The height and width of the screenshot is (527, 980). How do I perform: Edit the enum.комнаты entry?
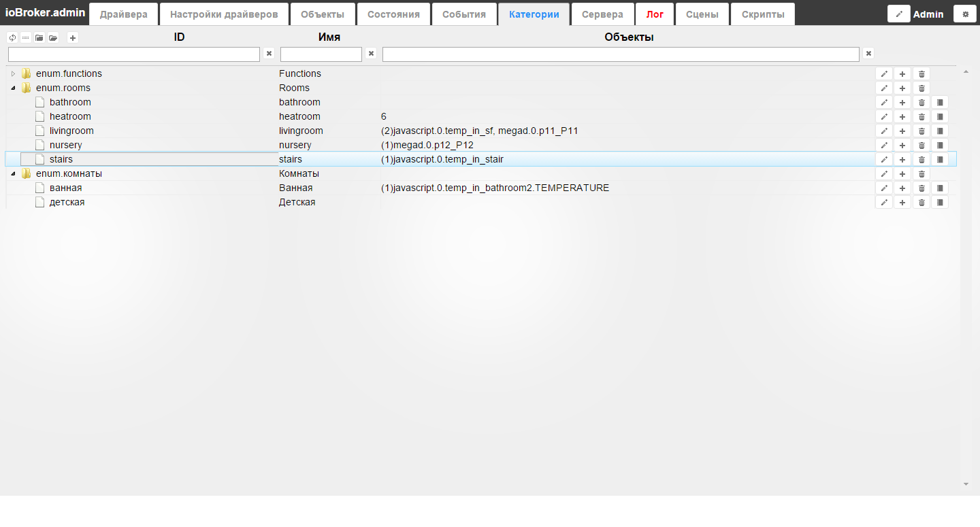[x=883, y=173]
